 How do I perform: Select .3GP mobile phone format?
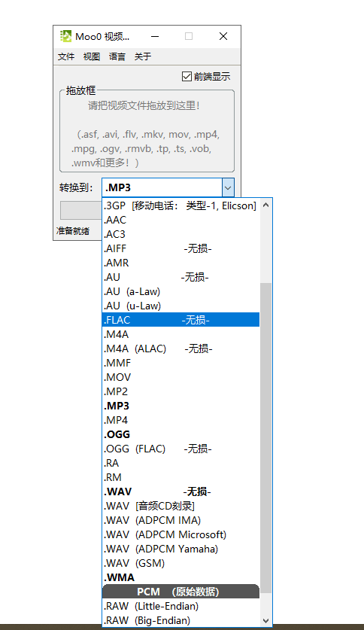181,205
